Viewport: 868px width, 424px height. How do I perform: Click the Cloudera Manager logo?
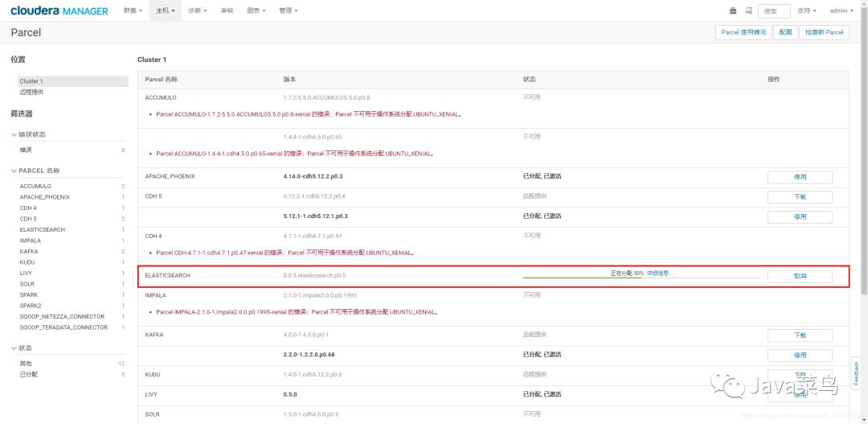click(x=59, y=10)
